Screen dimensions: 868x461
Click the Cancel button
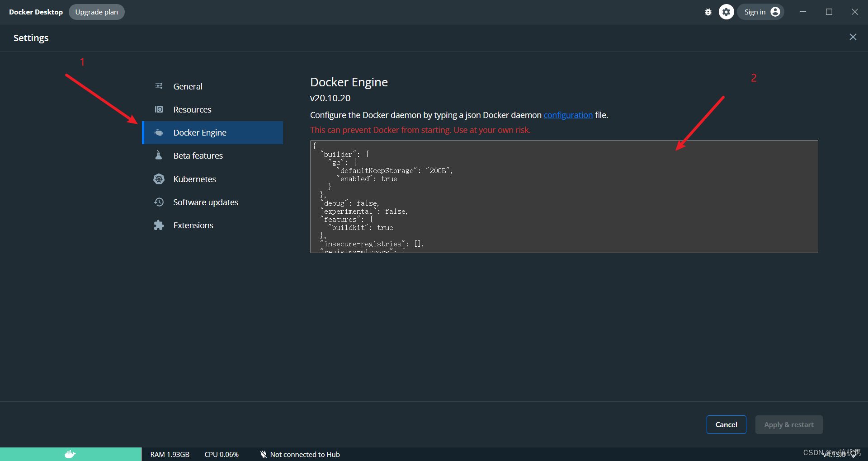(726, 424)
